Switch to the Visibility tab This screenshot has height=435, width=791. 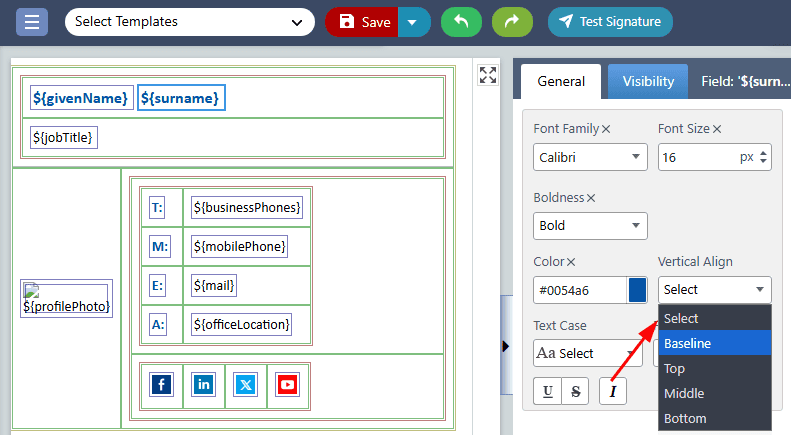[x=648, y=82]
